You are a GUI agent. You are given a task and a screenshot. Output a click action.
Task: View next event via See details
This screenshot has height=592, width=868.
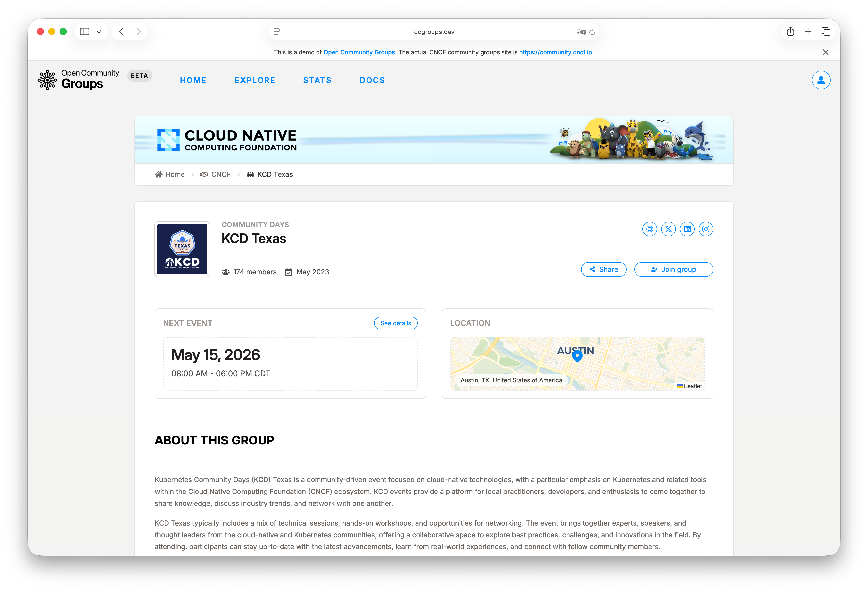(396, 323)
